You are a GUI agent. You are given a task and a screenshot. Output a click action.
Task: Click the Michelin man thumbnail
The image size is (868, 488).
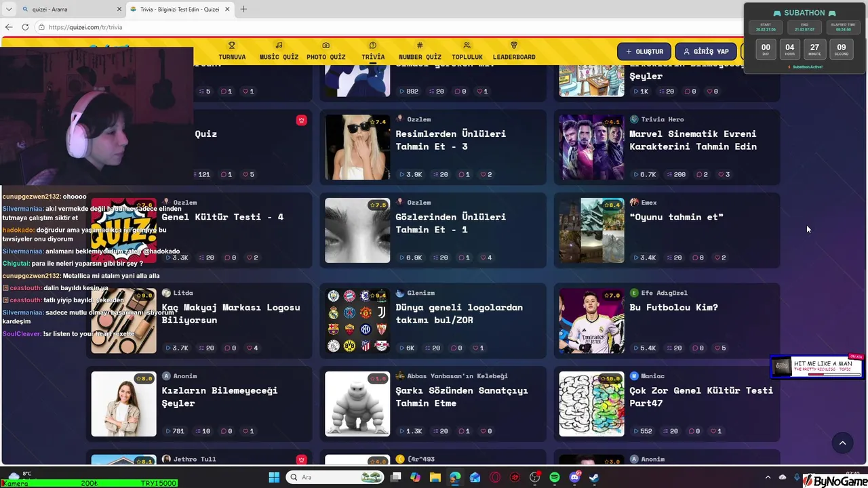coord(357,404)
